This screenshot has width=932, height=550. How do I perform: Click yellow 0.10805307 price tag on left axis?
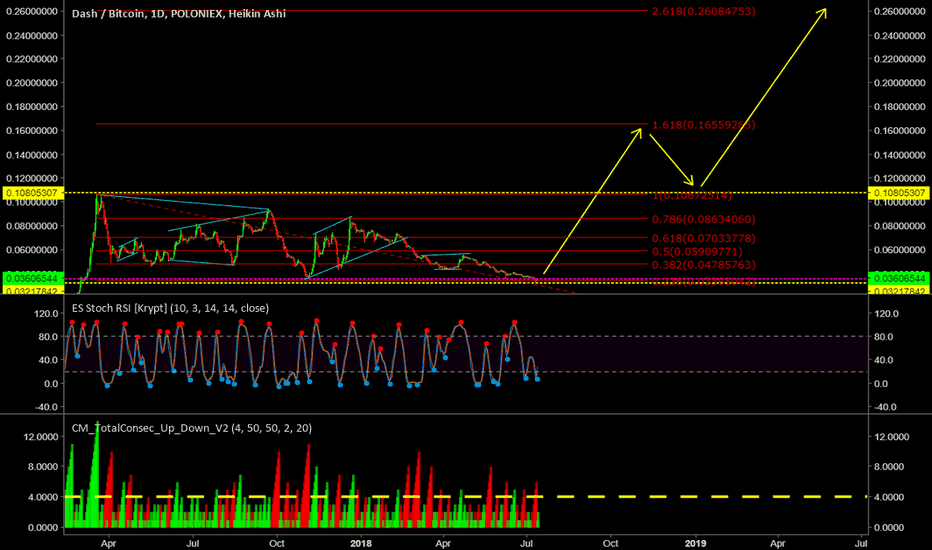coord(32,193)
